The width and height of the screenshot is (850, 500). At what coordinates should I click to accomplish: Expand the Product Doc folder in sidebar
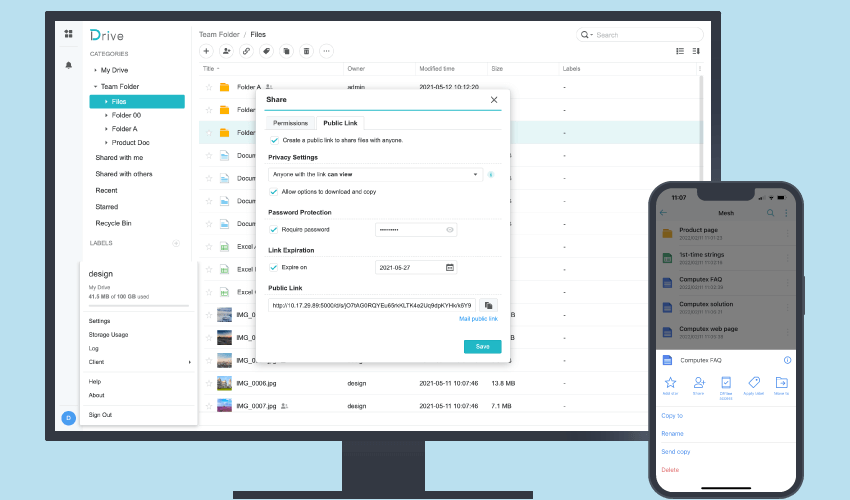(x=107, y=142)
